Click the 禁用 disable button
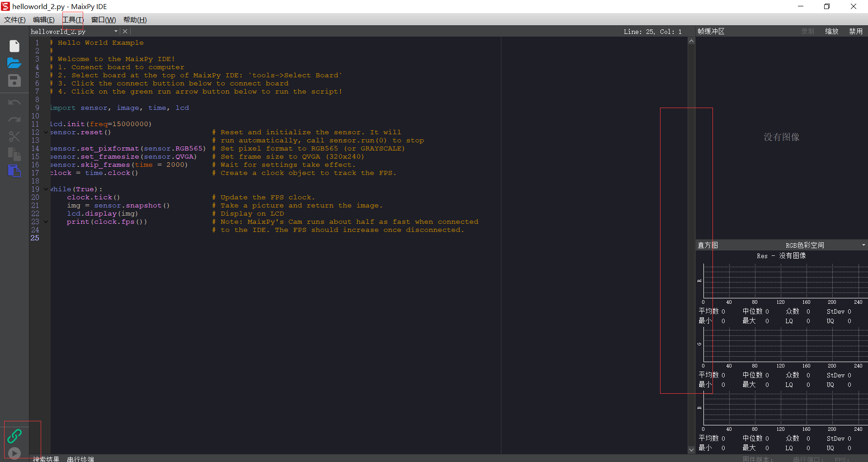Image resolution: width=868 pixels, height=462 pixels. coord(856,32)
